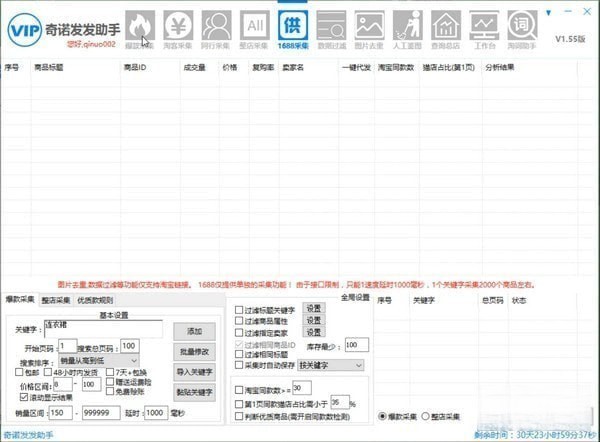
Task: Switch to the 优质款规则 tab
Action: 96,299
